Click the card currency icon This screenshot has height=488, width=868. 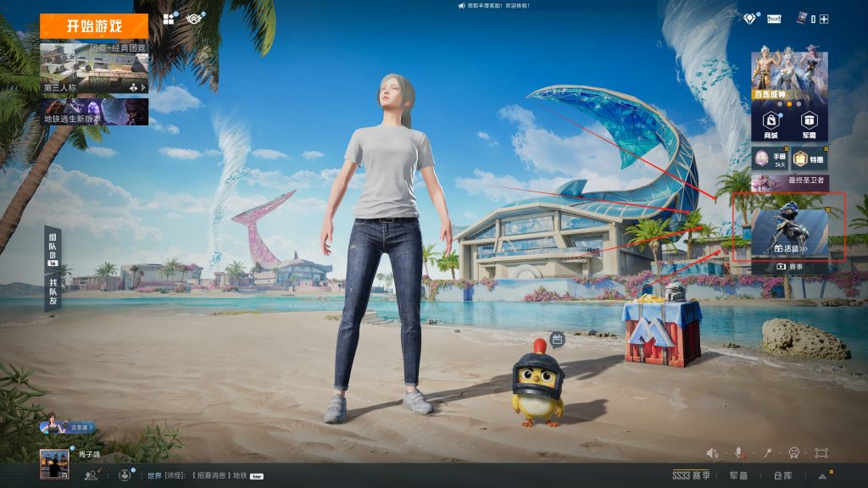[x=801, y=19]
